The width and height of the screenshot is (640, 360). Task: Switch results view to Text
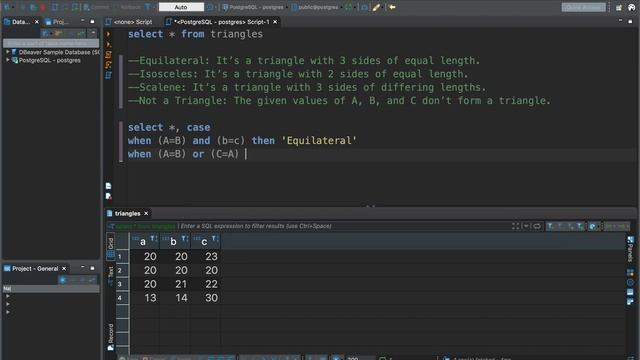coord(110,275)
